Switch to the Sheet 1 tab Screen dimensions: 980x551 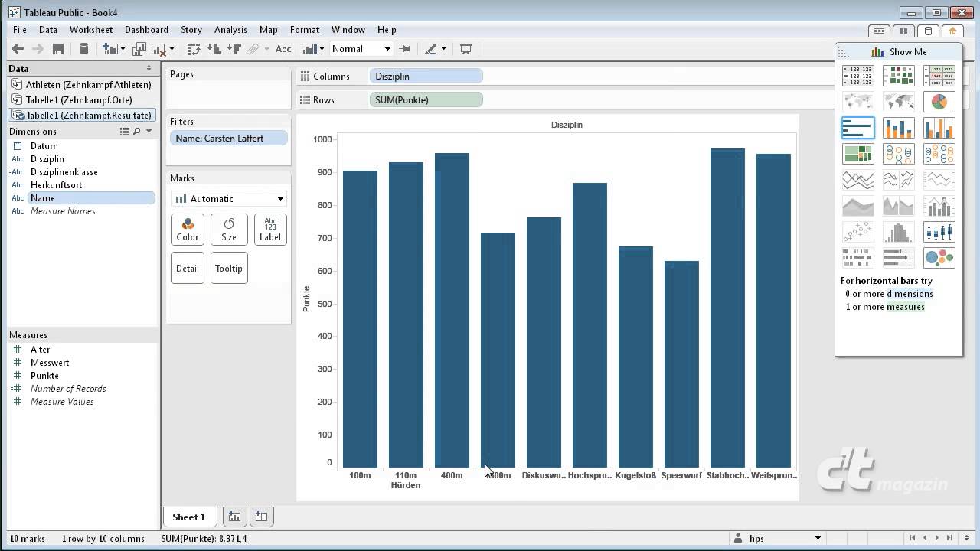click(x=189, y=517)
